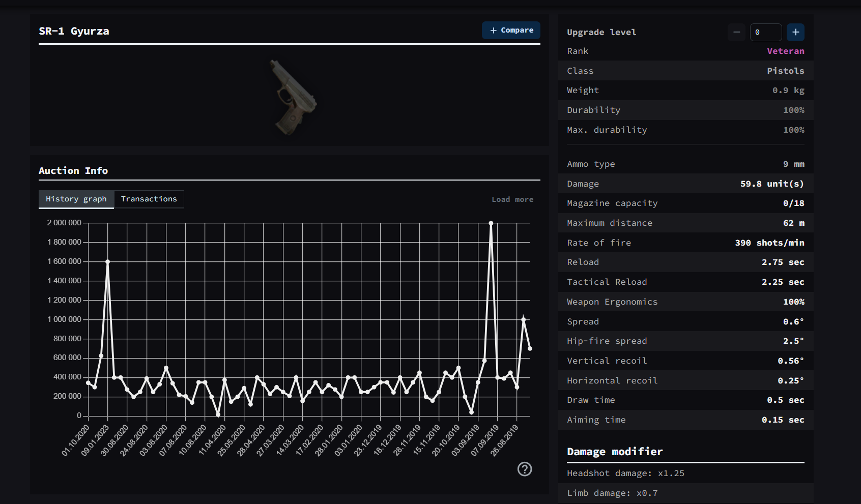Increase upgrade level with plus button
Image resolution: width=861 pixels, height=504 pixels.
click(796, 32)
